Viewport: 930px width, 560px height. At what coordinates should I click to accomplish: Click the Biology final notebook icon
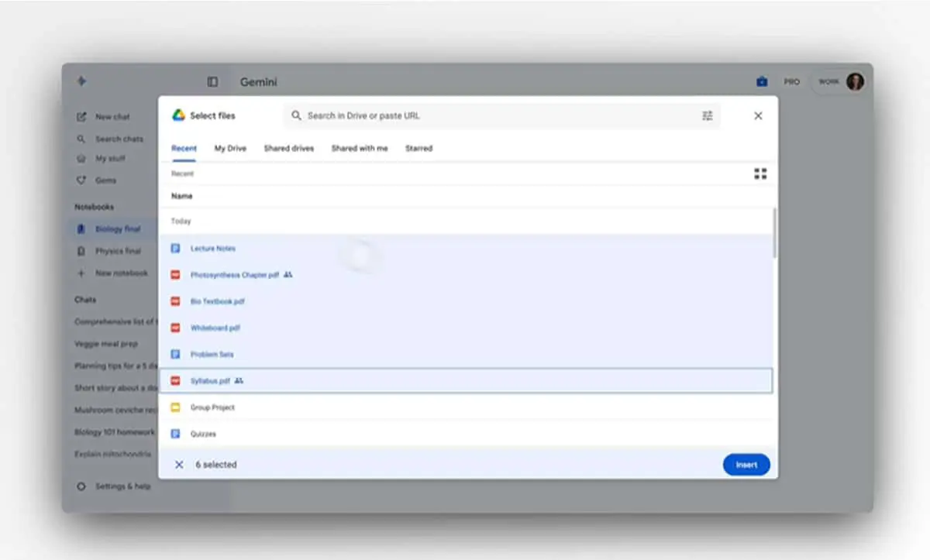81,229
